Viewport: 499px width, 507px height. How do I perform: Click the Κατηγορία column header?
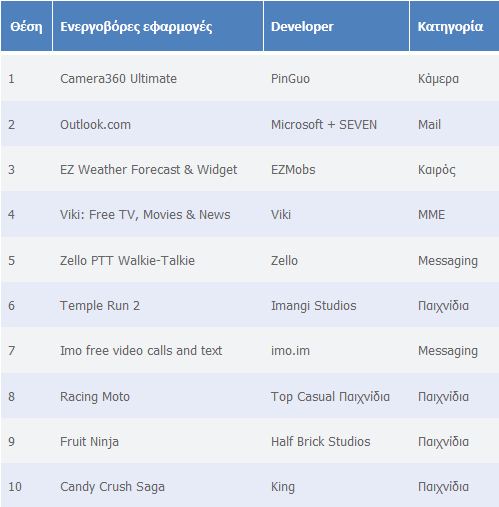454,26
